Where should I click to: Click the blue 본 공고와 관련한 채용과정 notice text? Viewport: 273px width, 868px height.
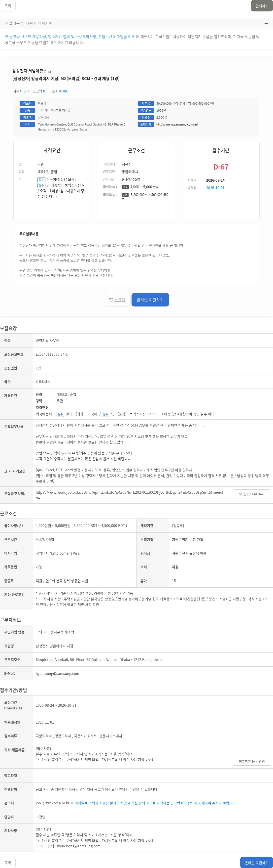[x=70, y=36]
